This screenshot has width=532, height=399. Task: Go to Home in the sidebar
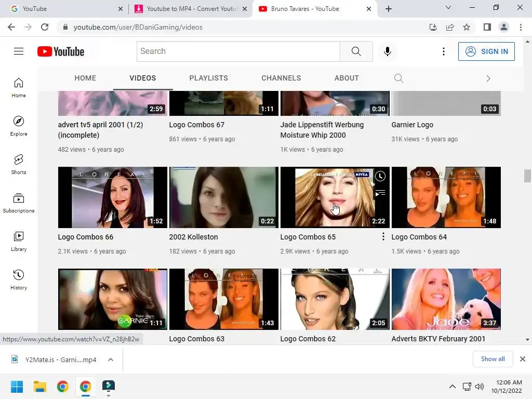pos(19,88)
